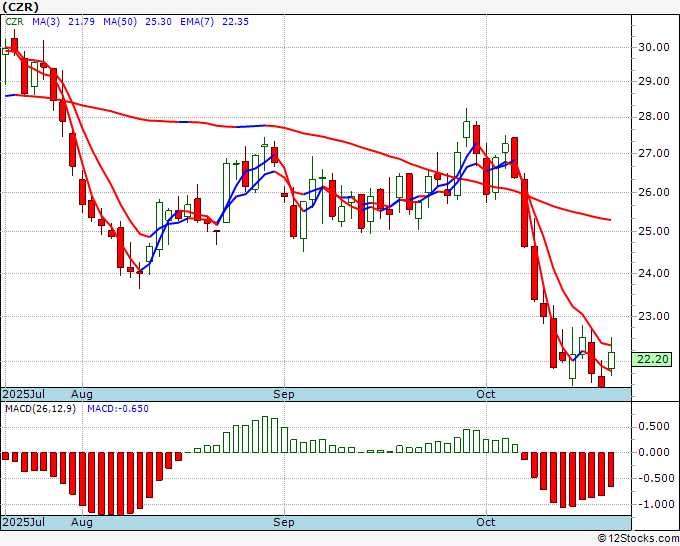Select the CZR legend label

pos(14,22)
